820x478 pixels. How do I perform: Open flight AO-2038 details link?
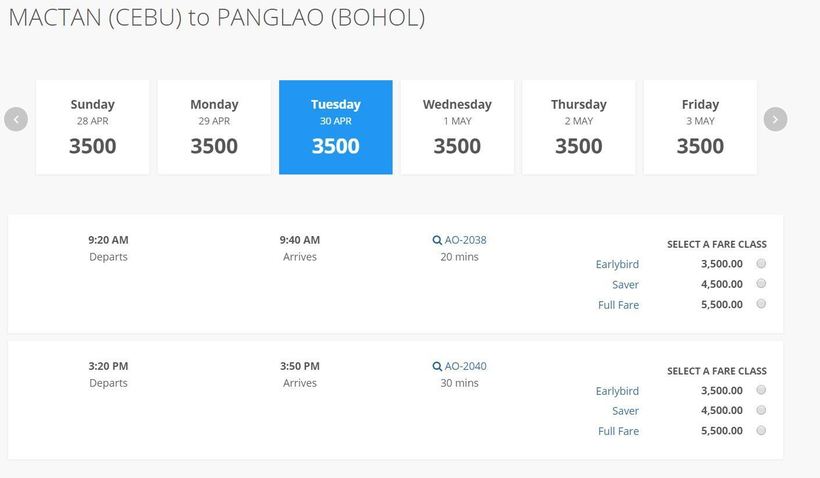point(466,240)
